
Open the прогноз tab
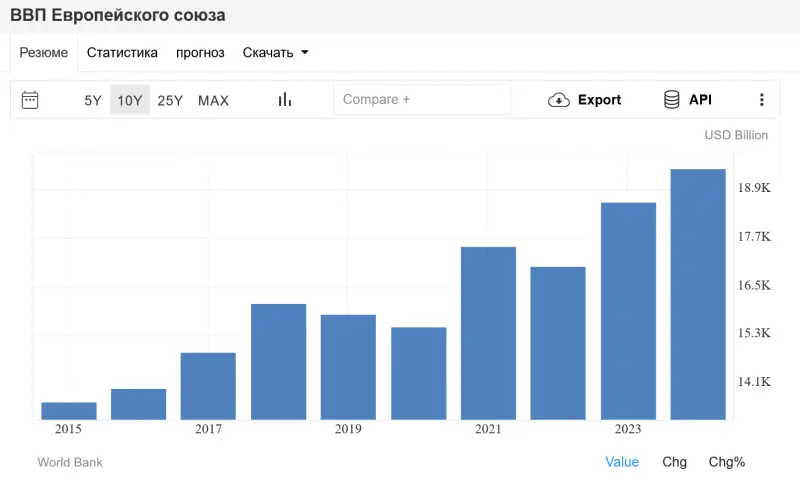(200, 53)
